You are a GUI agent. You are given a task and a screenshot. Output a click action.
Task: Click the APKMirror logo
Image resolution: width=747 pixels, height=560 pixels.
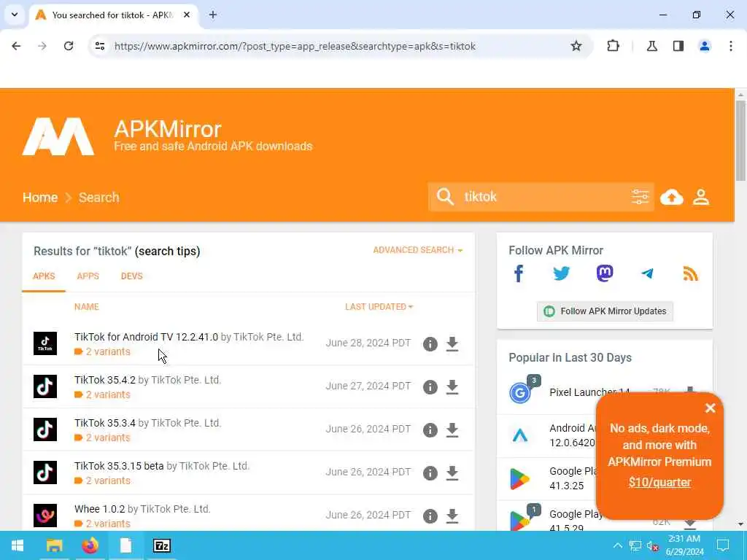[58, 136]
